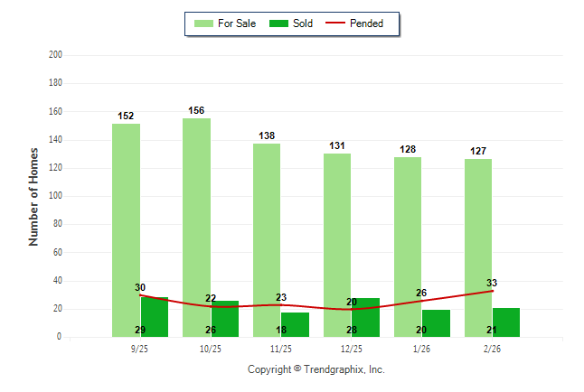The height and width of the screenshot is (392, 584).
Task: Toggle the For Sale series legend label
Action: tap(236, 23)
